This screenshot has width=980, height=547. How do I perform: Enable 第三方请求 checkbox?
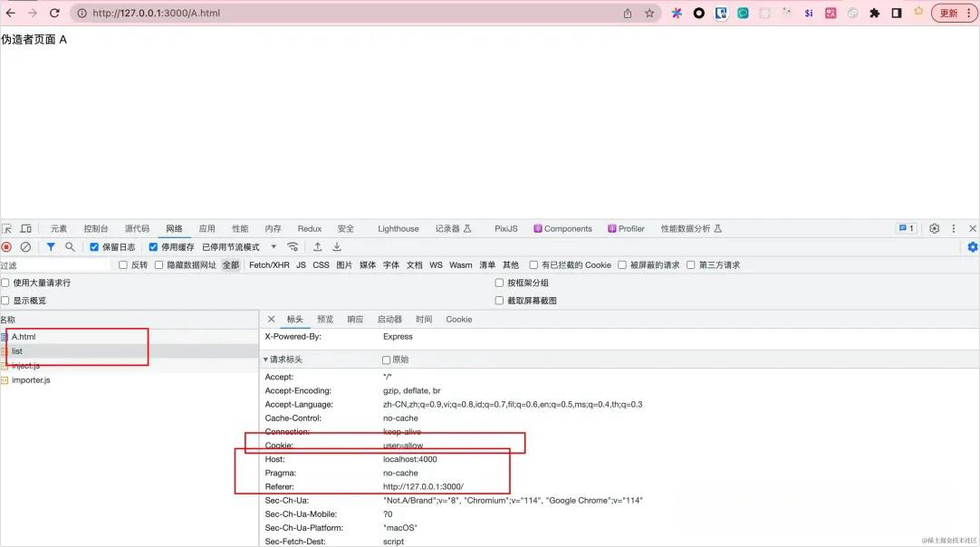691,265
